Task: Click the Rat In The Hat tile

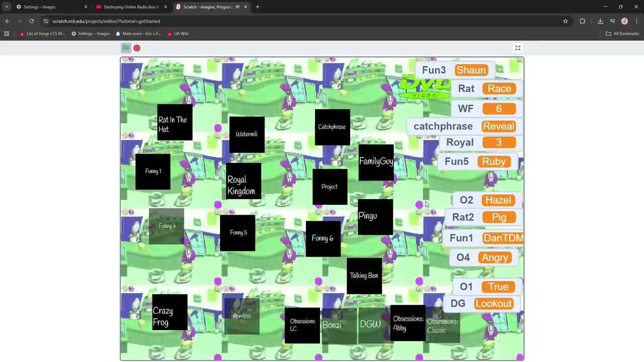Action: [175, 122]
